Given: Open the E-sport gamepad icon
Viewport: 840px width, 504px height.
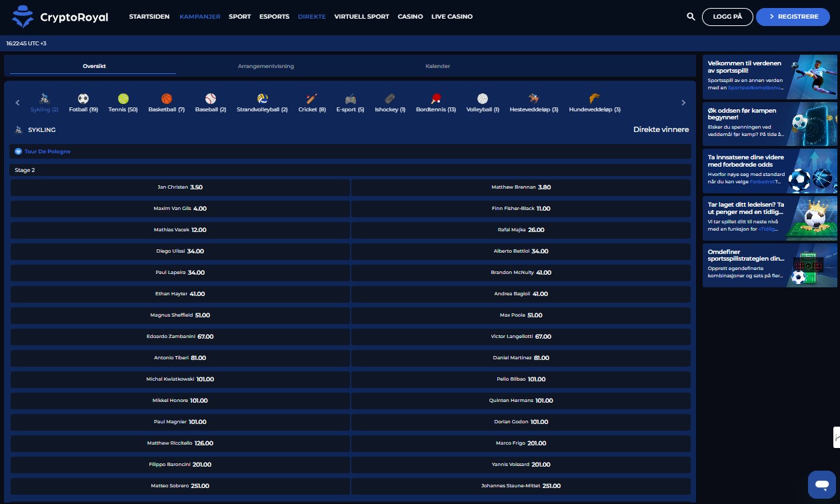Looking at the screenshot, I should 350,99.
